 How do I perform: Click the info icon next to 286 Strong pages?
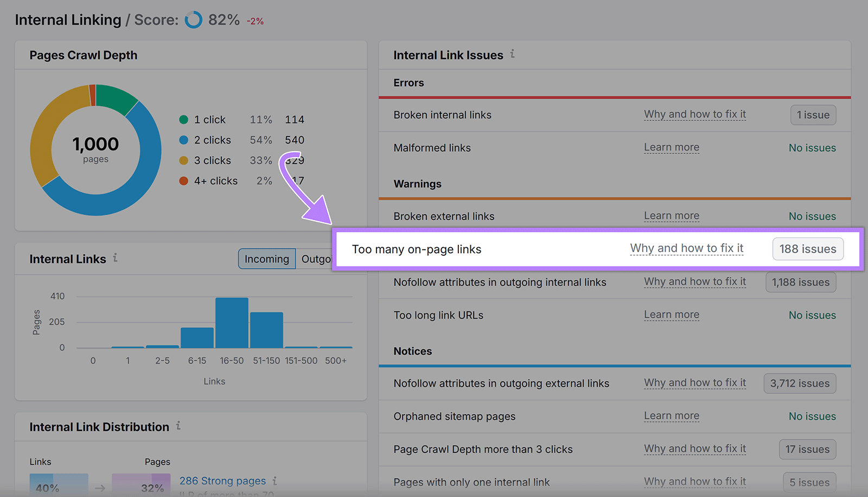tap(275, 481)
